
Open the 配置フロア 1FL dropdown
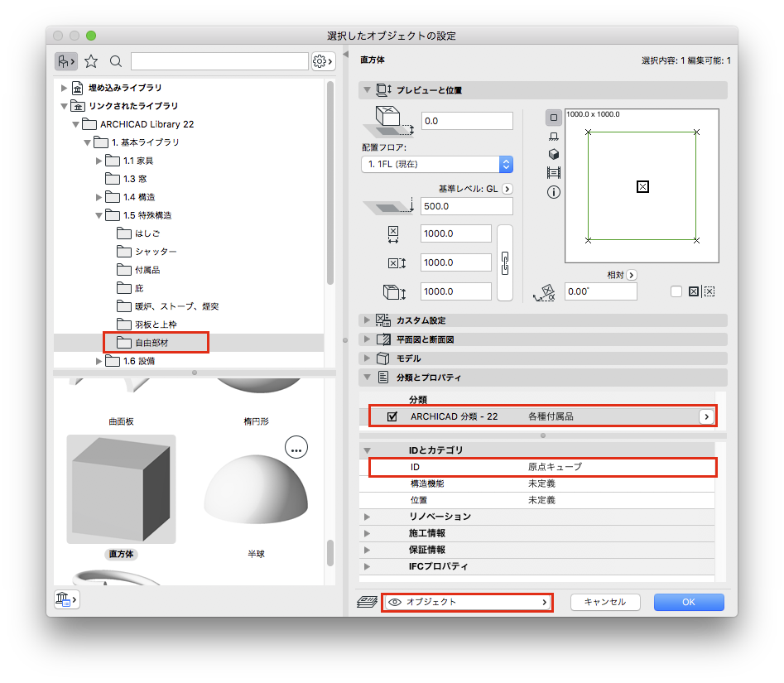coord(437,164)
